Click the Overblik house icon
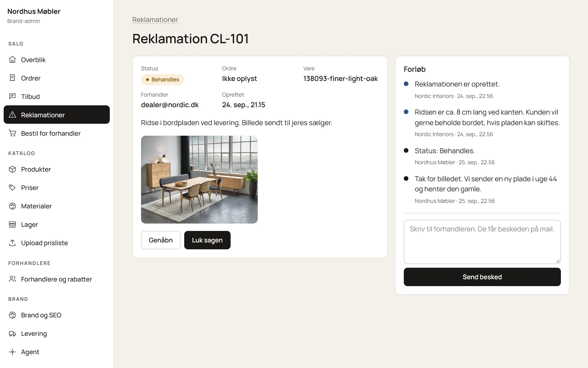The height and width of the screenshot is (368, 588). (x=12, y=60)
